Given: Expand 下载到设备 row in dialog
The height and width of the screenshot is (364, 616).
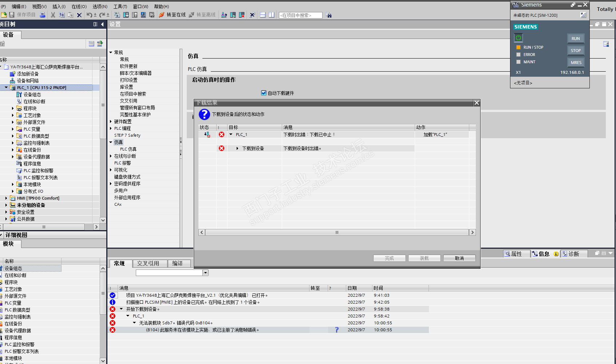Looking at the screenshot, I should point(237,148).
